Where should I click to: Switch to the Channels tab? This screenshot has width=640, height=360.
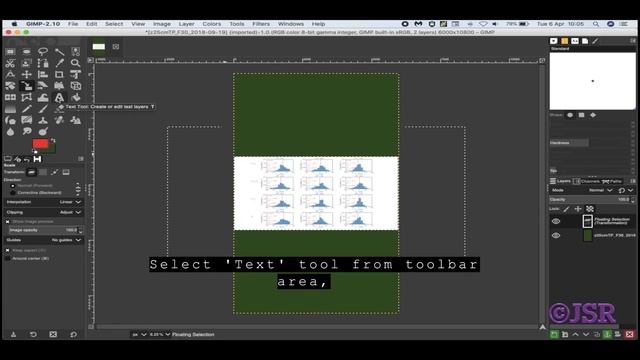tap(587, 181)
